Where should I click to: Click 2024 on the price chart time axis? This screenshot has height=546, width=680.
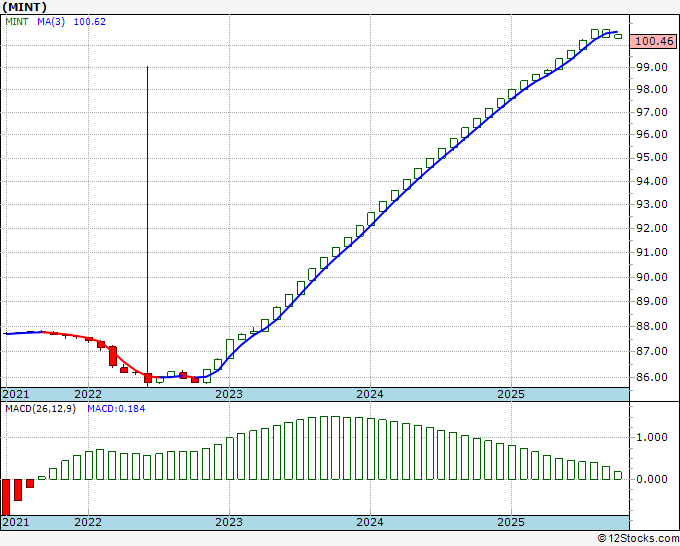point(370,394)
